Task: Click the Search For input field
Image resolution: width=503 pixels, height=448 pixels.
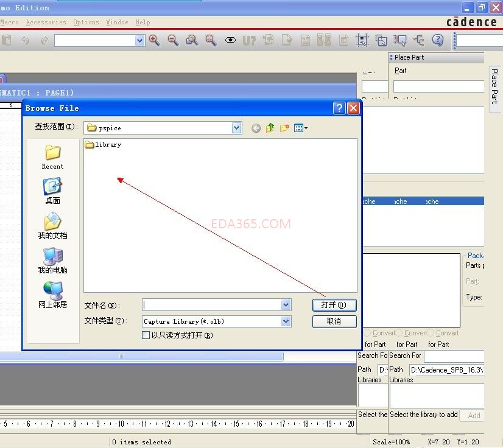Action: click(454, 356)
